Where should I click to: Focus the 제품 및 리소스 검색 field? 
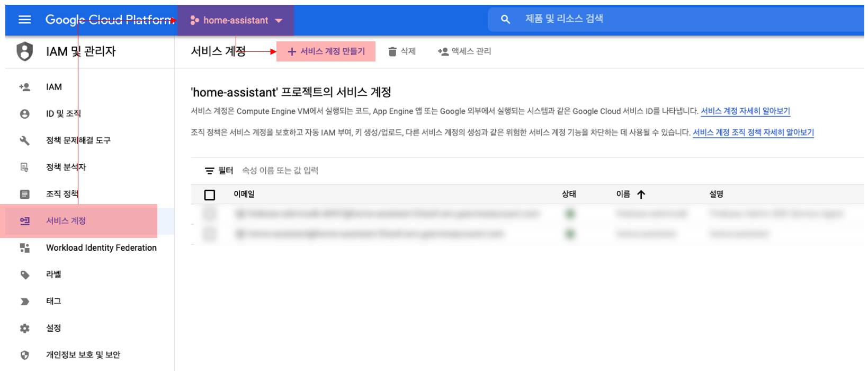(675, 19)
